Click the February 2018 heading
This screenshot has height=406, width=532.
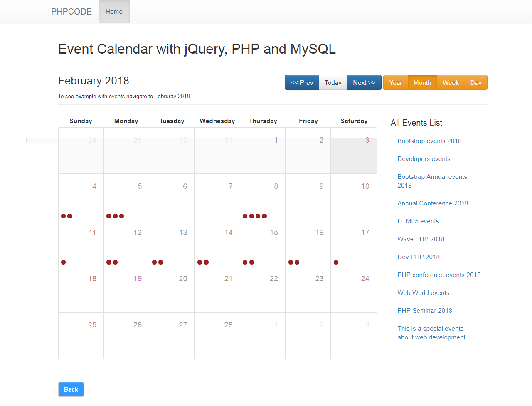(94, 81)
